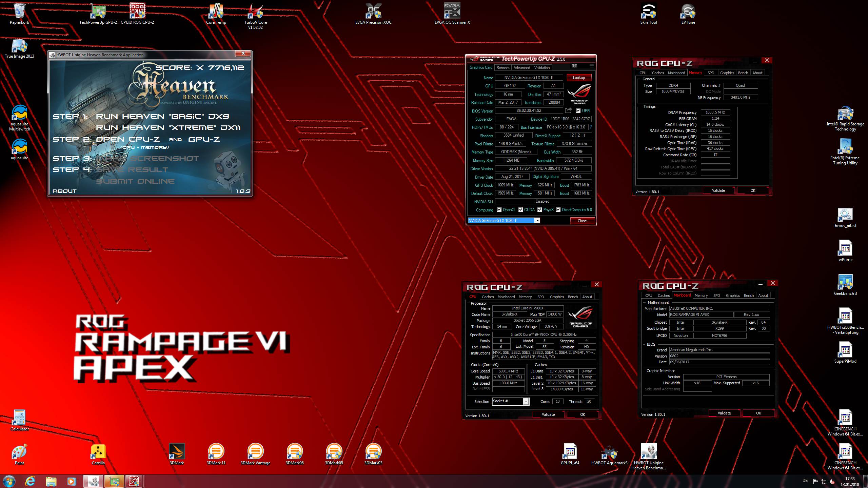Click Bus Interface question mark in GPU-Z
The image size is (868, 488).
(x=591, y=127)
